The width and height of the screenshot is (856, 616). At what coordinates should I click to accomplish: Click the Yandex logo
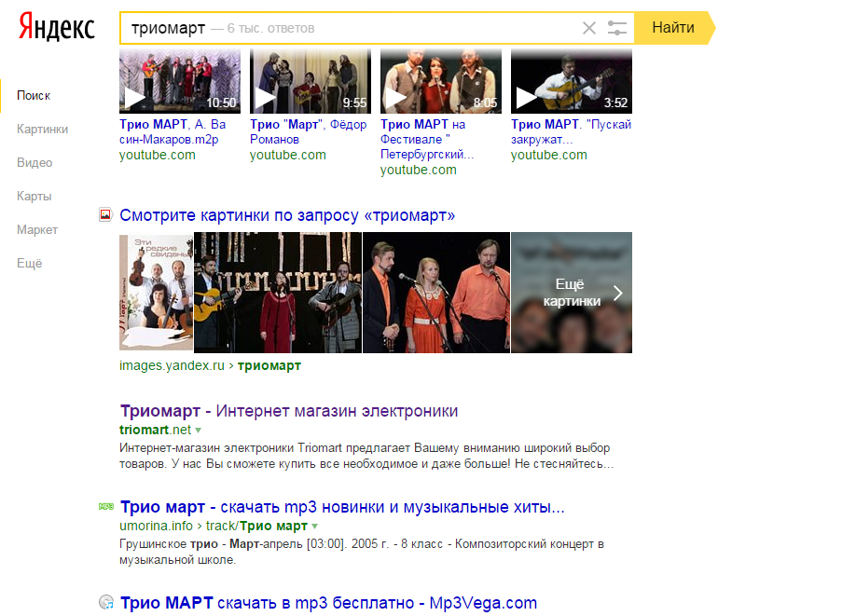[x=57, y=27]
